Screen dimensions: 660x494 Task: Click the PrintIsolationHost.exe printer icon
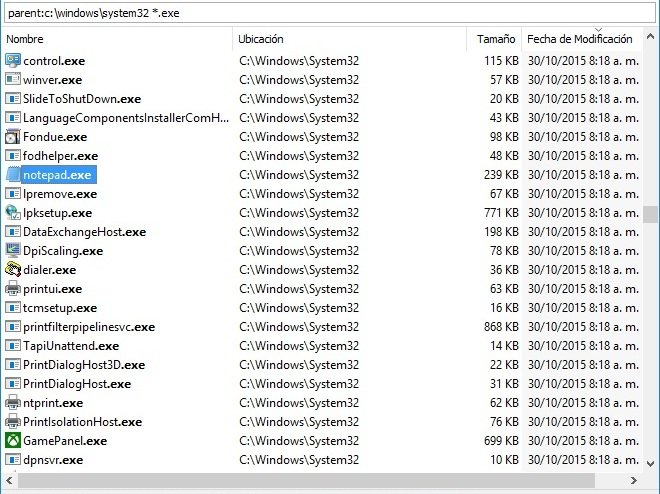(13, 422)
